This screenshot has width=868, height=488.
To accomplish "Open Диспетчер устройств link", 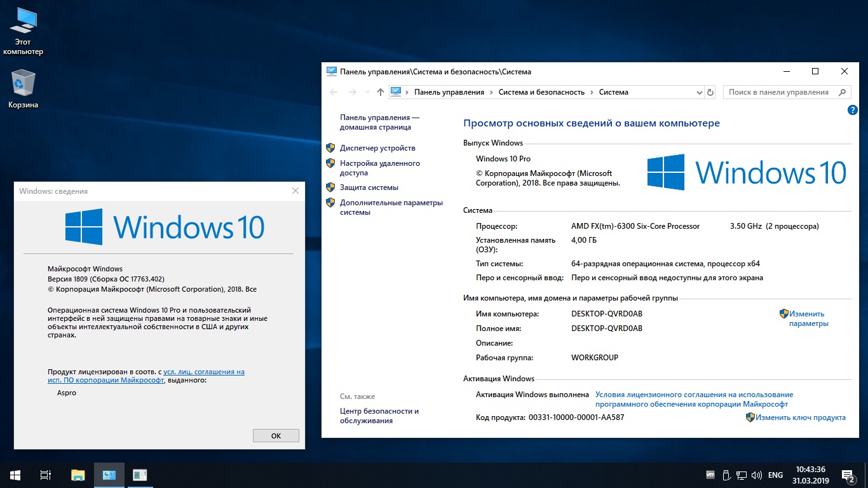I will coord(377,148).
